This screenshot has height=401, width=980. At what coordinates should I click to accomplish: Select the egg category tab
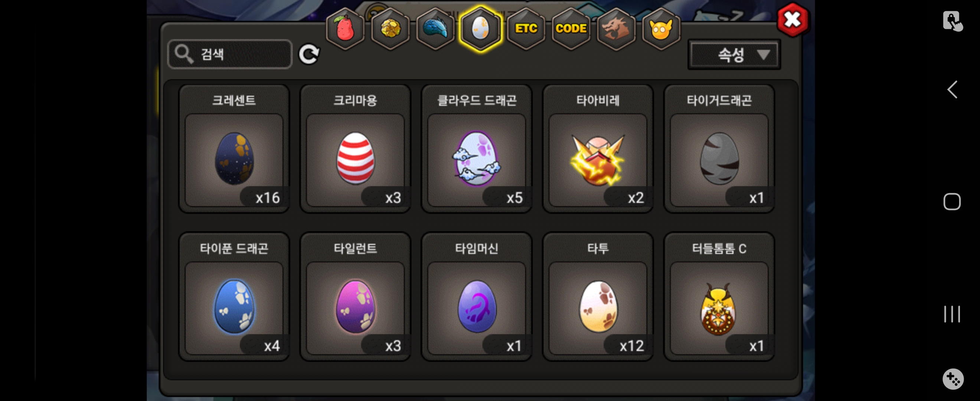click(x=480, y=29)
